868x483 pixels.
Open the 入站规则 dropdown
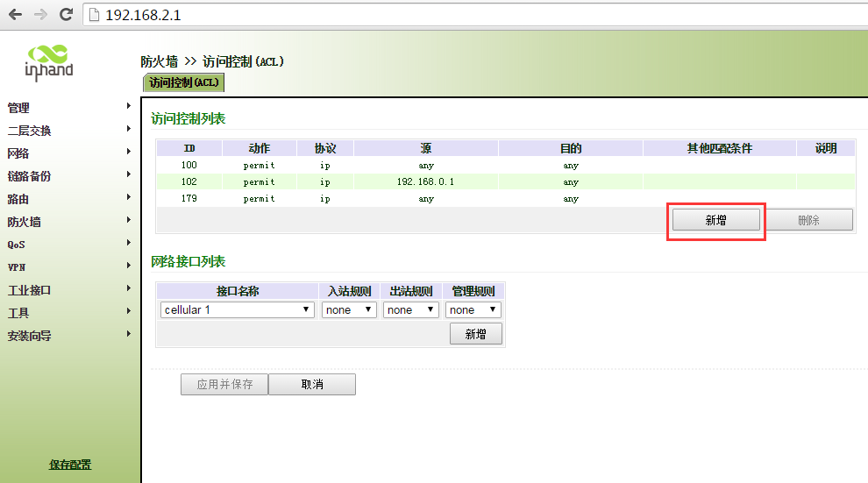click(349, 309)
